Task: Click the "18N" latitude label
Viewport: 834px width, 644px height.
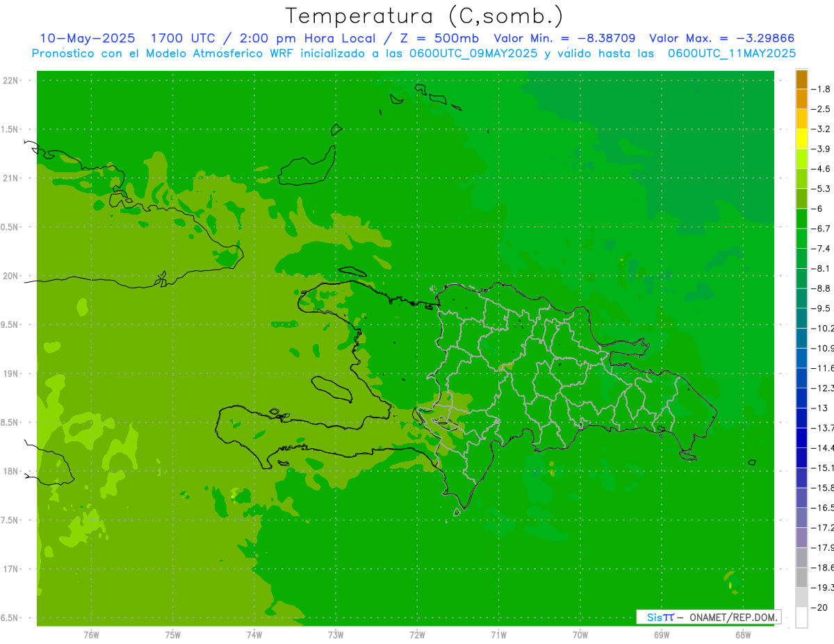Action: [x=11, y=471]
